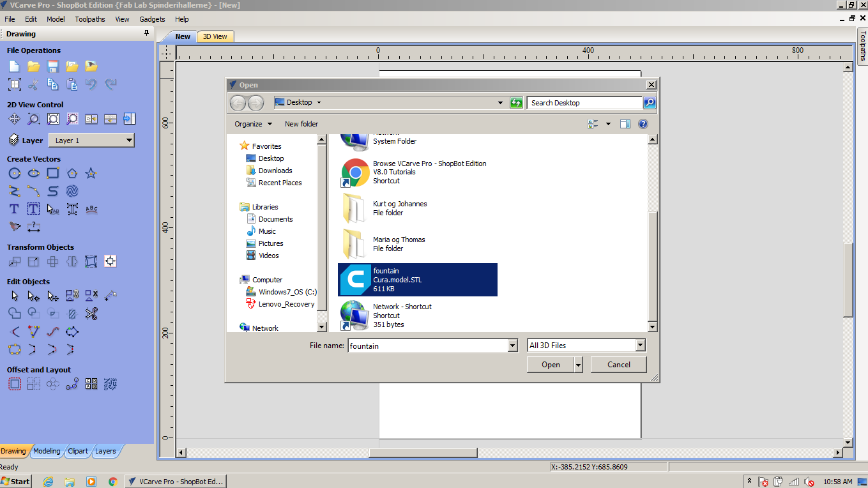Toggle the preview pane in Open dialog
The image size is (868, 488).
(x=625, y=124)
